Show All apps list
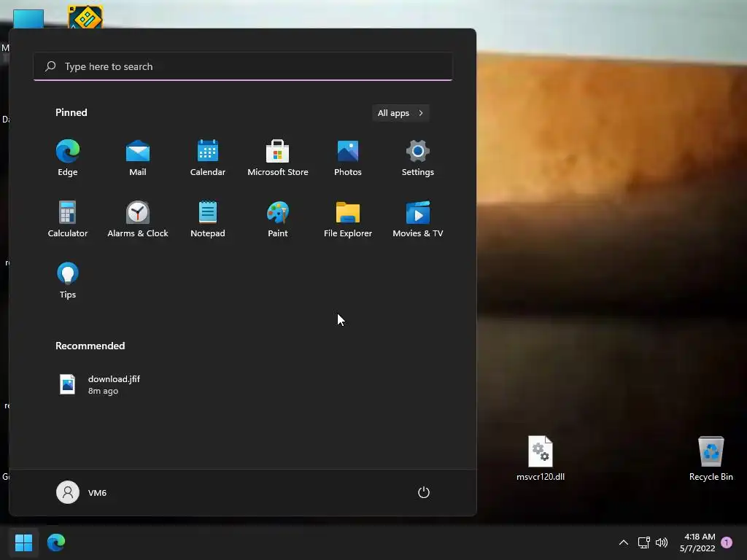This screenshot has height=560, width=747. (400, 113)
